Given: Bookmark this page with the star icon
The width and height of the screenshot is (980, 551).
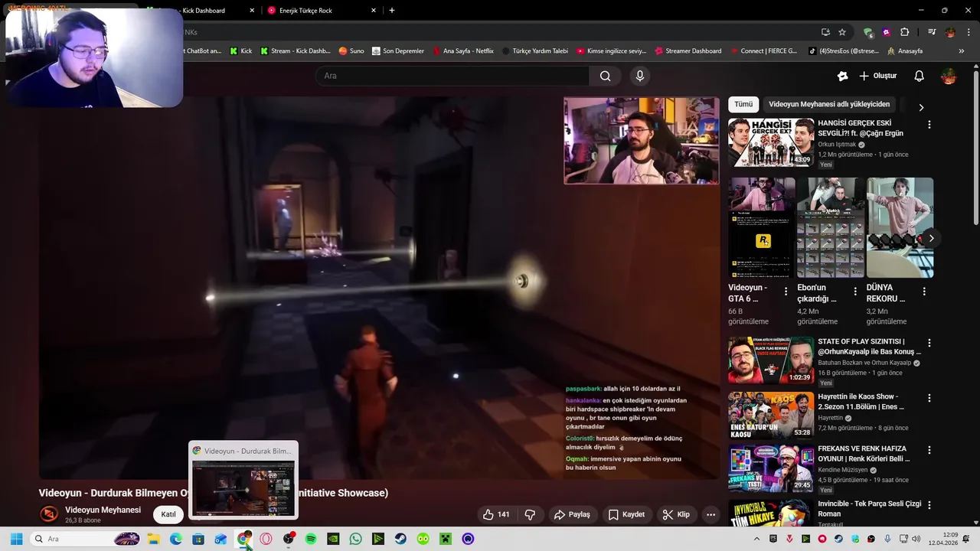Looking at the screenshot, I should pos(842,32).
